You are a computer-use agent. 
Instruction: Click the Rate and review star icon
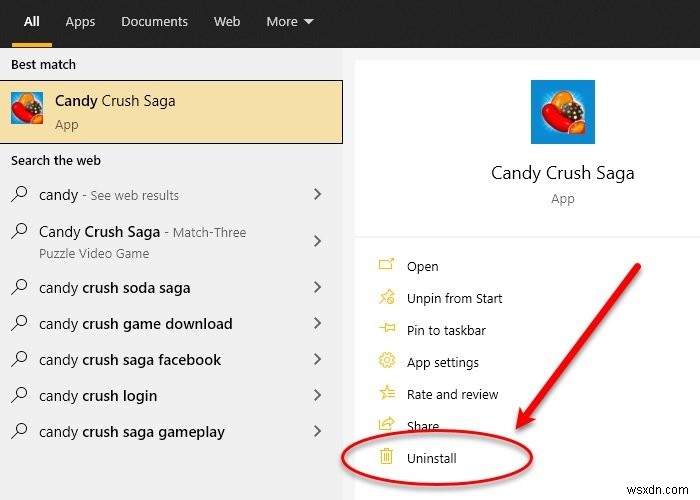pyautogui.click(x=387, y=394)
